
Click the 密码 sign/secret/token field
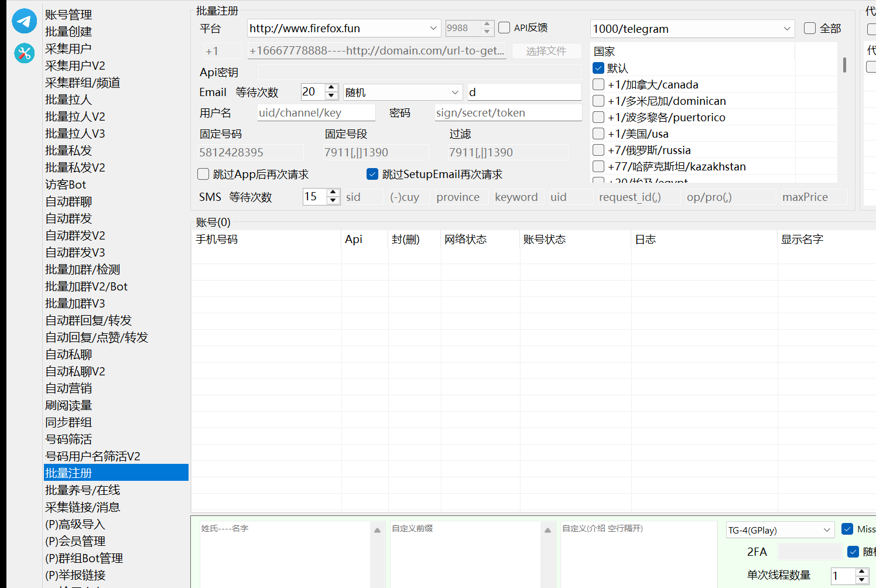[x=508, y=112]
